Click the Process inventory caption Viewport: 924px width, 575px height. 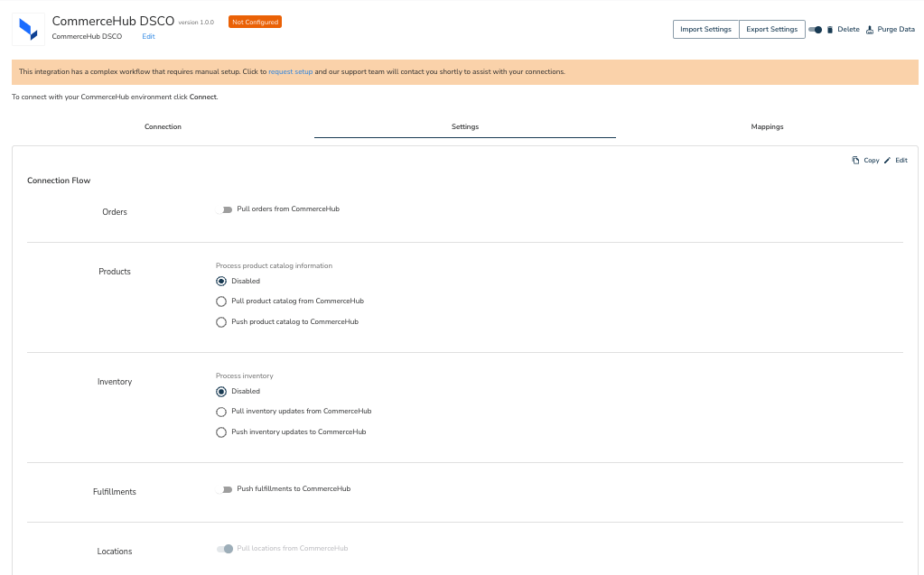(x=245, y=376)
